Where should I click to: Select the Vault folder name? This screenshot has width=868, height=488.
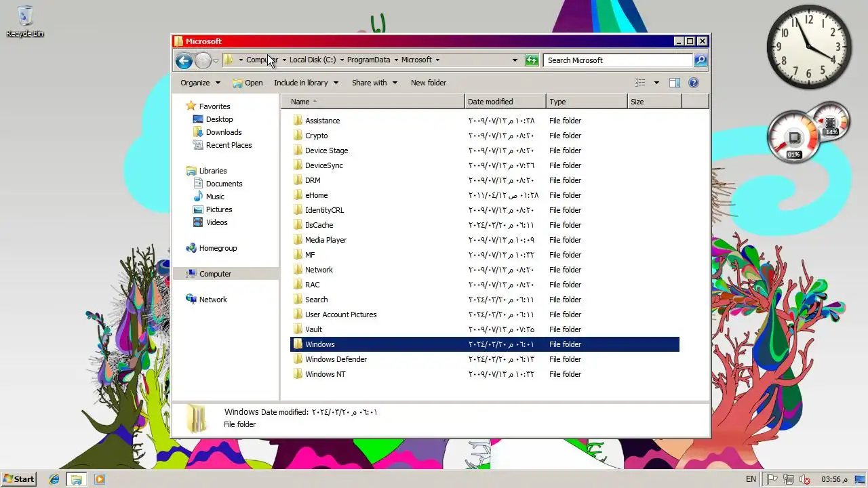[313, 329]
